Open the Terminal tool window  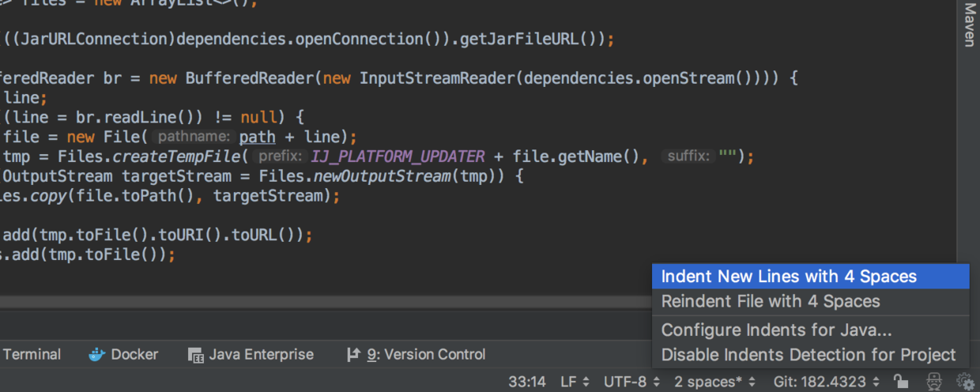32,355
